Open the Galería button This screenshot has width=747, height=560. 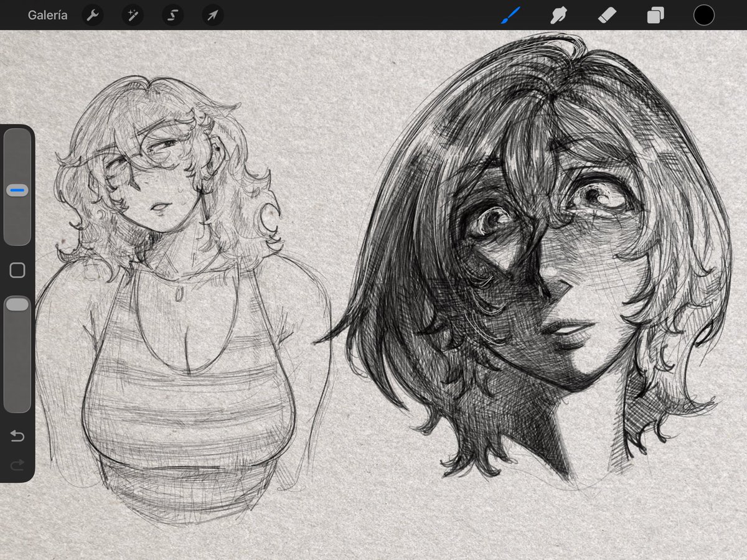point(47,15)
